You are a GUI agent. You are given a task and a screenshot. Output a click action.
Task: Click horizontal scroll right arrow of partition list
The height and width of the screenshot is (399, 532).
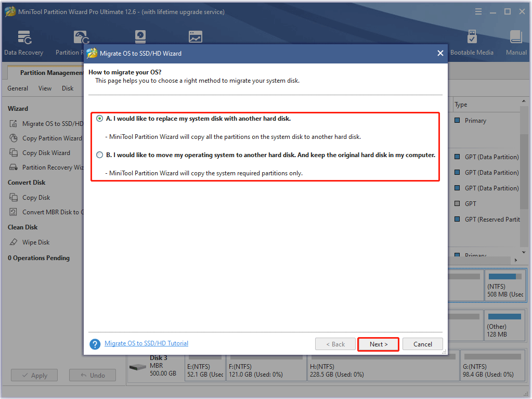(x=516, y=260)
